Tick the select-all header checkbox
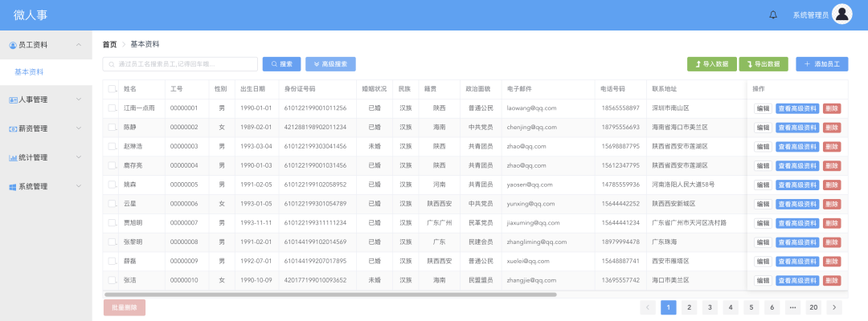The height and width of the screenshot is (321, 868). pyautogui.click(x=113, y=89)
